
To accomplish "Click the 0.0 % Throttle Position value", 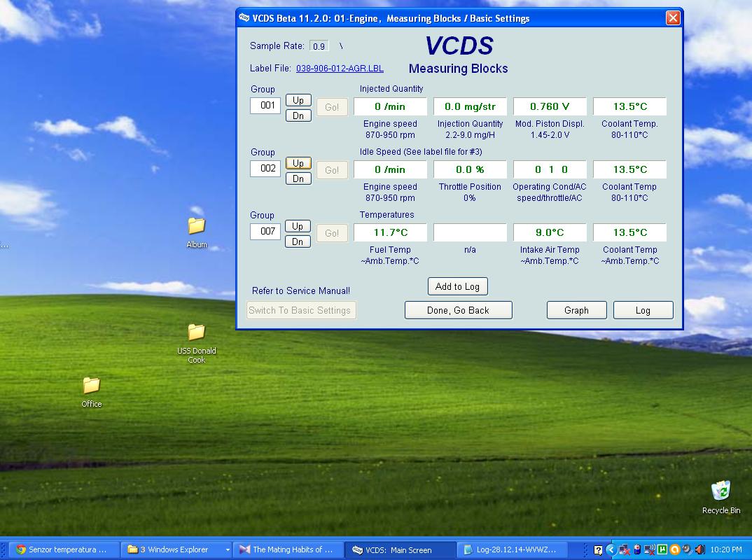I will 470,169.
